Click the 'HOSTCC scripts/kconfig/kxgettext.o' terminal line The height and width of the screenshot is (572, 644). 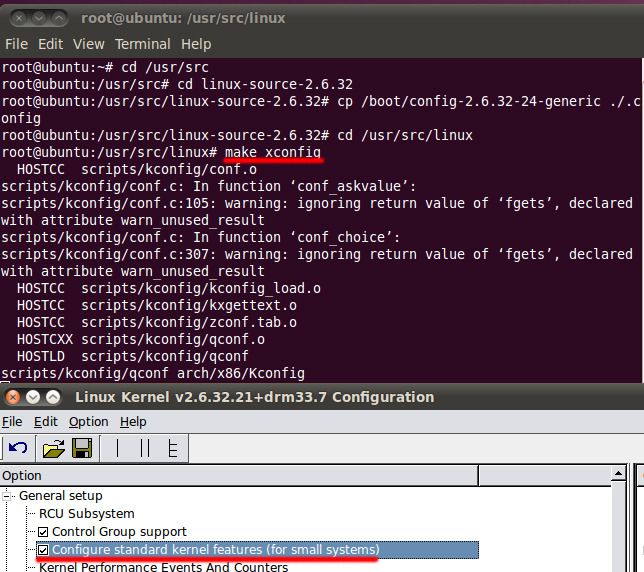click(x=156, y=305)
